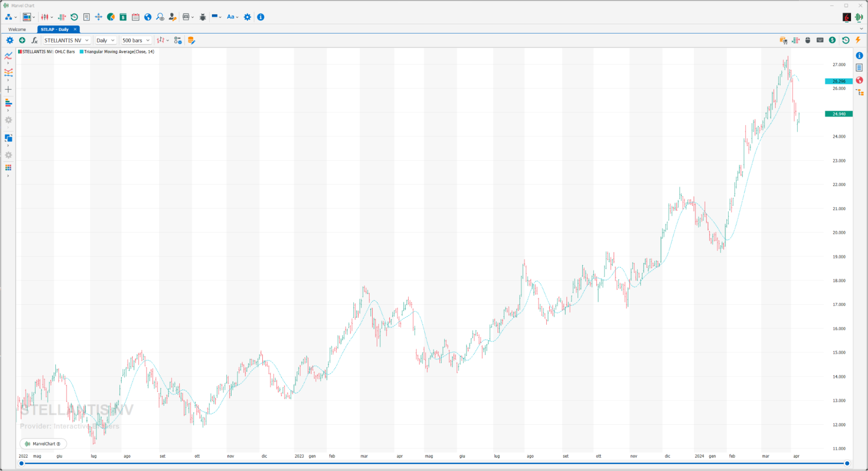
Task: Click the orange database edit icon
Action: coord(191,40)
